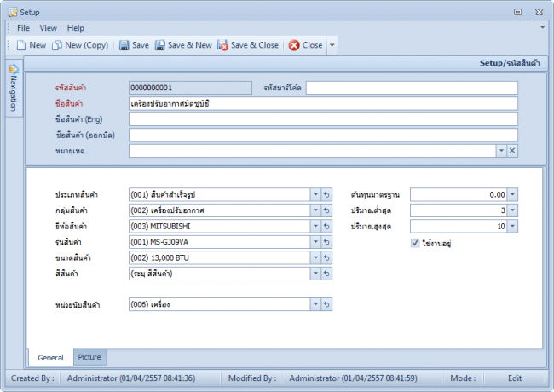The image size is (554, 392).
Task: Click Save & New toolbar button
Action: point(183,45)
